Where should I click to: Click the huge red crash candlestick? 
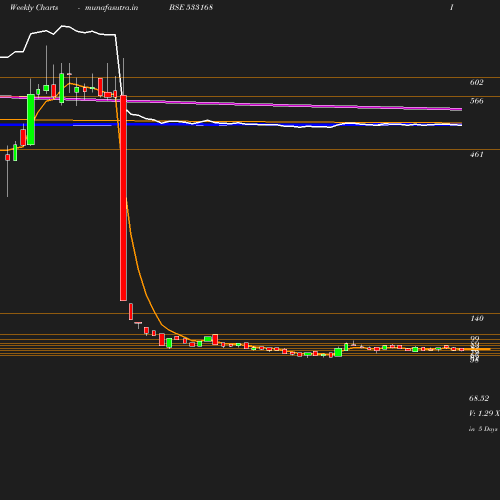click(123, 198)
